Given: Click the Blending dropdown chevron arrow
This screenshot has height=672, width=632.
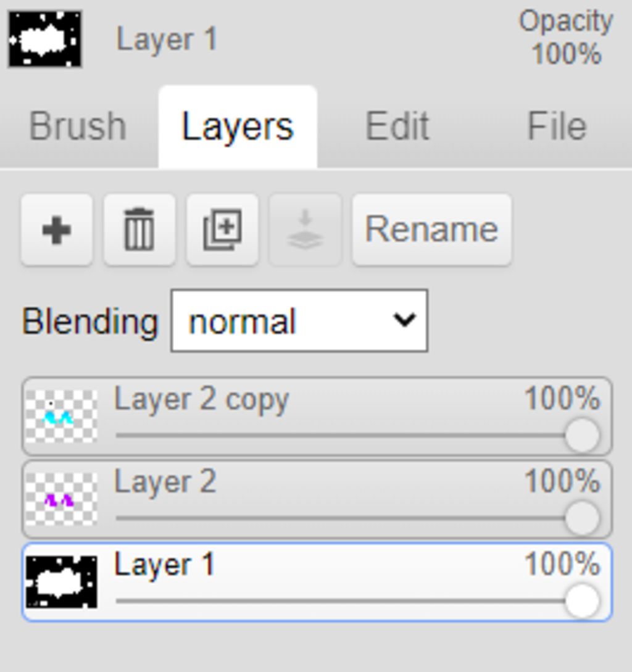Looking at the screenshot, I should click(404, 320).
